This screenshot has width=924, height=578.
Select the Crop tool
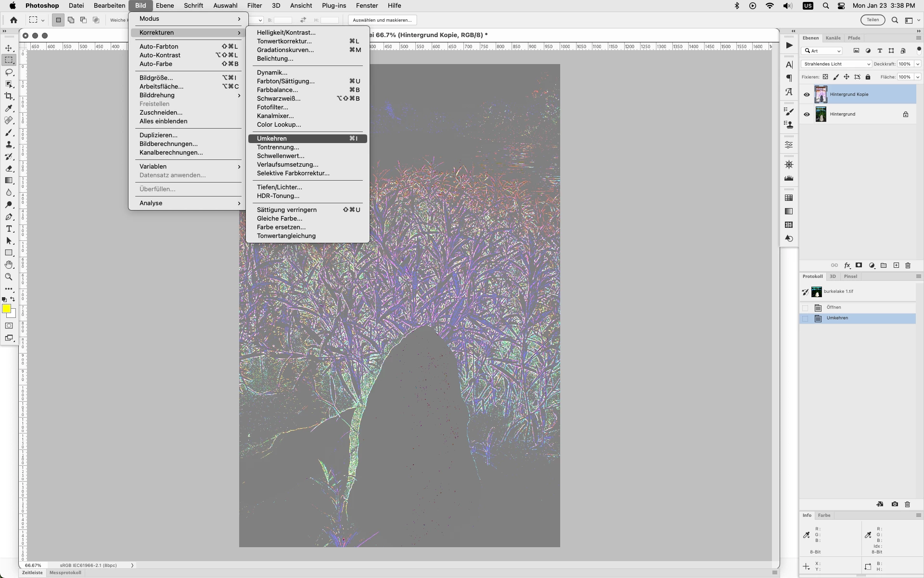[x=9, y=96]
